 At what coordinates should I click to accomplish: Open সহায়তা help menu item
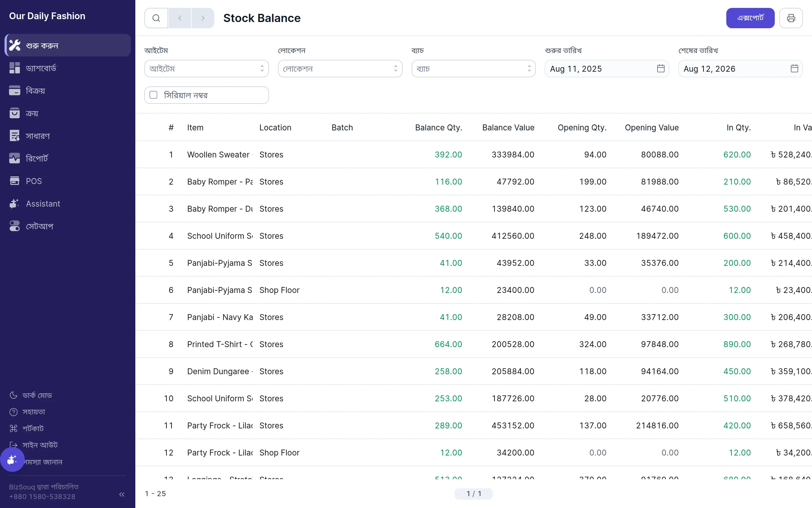28,411
